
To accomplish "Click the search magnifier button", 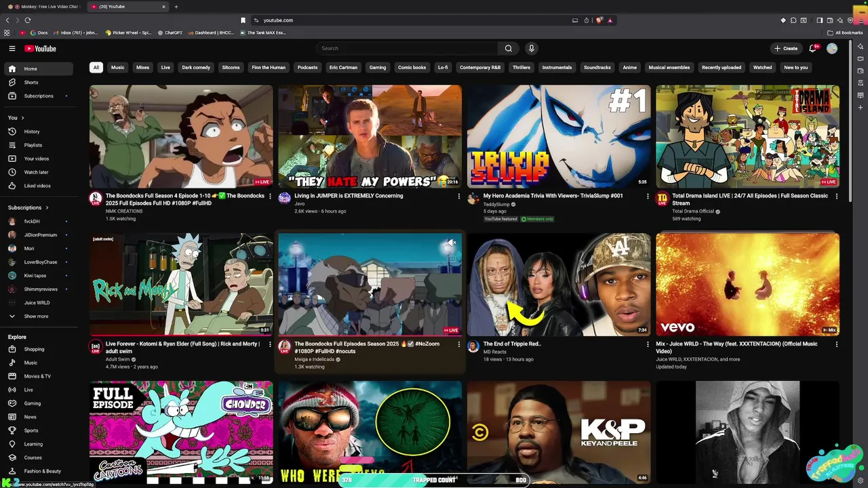I will pos(508,48).
